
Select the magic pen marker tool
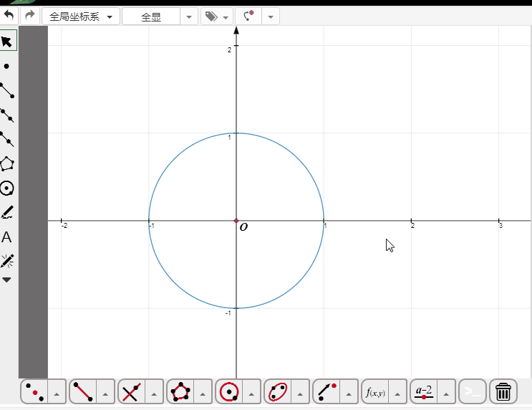pos(7,261)
